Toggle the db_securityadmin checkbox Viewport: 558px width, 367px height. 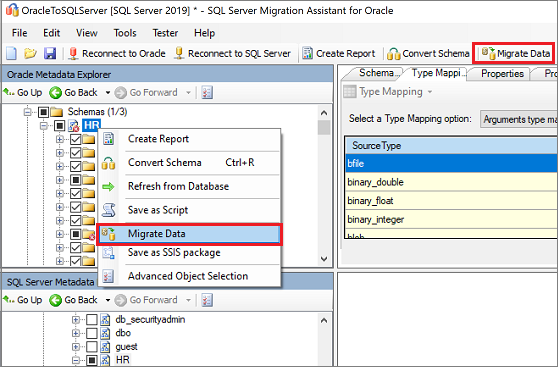[x=92, y=320]
